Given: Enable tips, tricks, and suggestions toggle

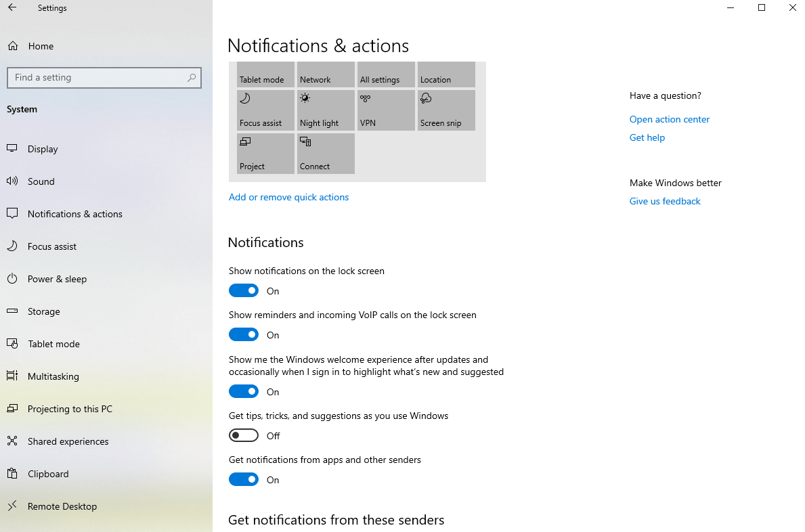Looking at the screenshot, I should click(243, 436).
